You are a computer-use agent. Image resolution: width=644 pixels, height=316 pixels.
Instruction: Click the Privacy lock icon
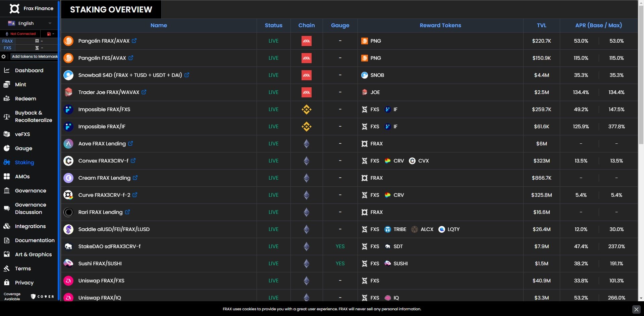coord(7,282)
